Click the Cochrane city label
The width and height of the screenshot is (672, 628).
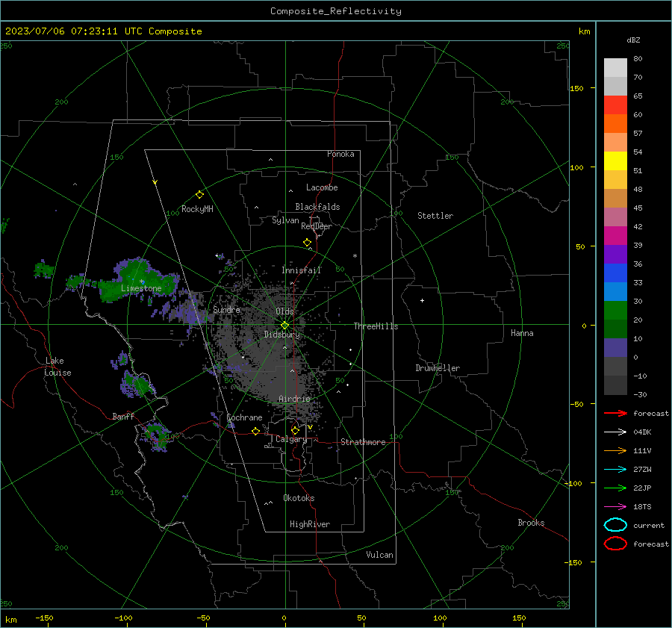click(x=244, y=417)
